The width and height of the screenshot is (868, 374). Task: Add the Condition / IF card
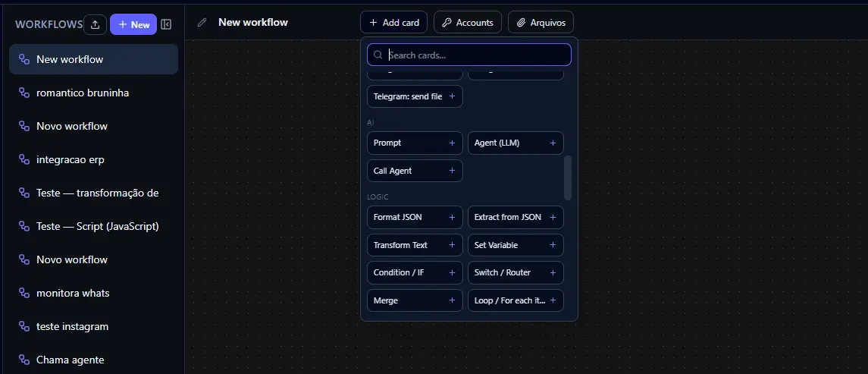click(x=415, y=272)
